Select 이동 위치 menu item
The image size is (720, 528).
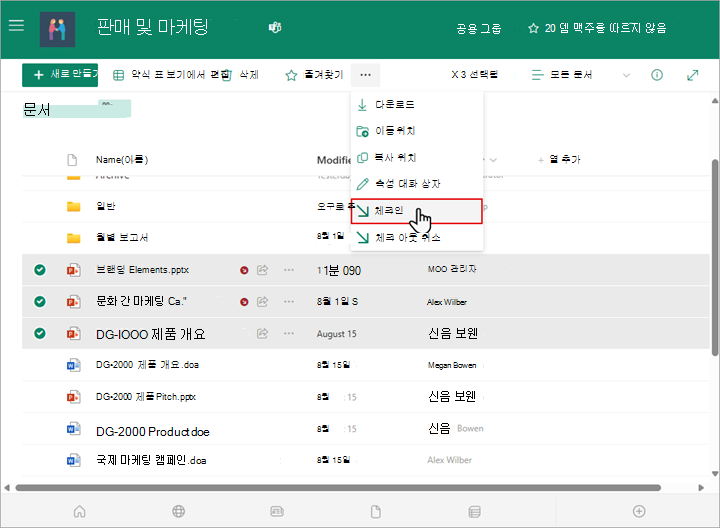417,131
